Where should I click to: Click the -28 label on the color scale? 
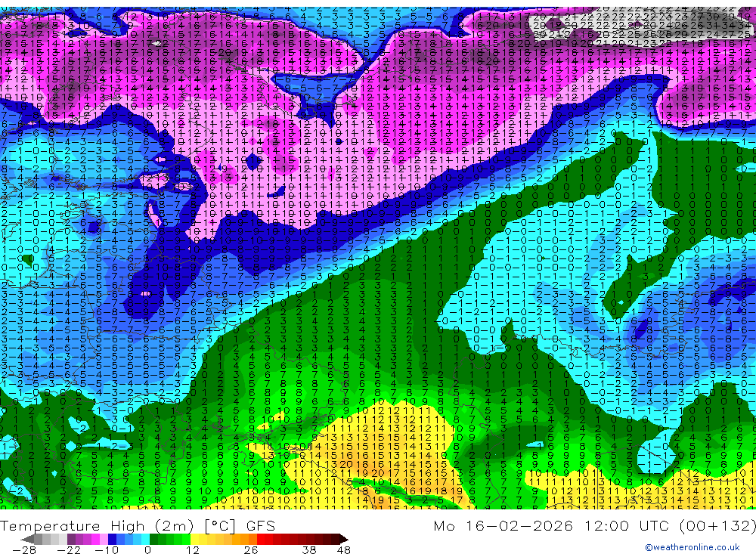24,549
